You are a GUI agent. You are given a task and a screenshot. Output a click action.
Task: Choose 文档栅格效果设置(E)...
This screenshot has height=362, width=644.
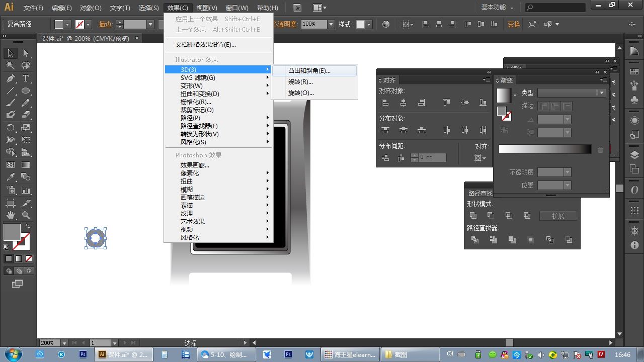(x=219, y=44)
